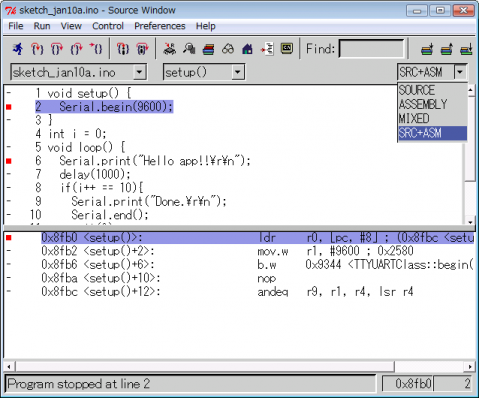Viewport: 479px width, 398px height.
Task: Click the horizontal scrollbar thumb
Action: [x=204, y=367]
